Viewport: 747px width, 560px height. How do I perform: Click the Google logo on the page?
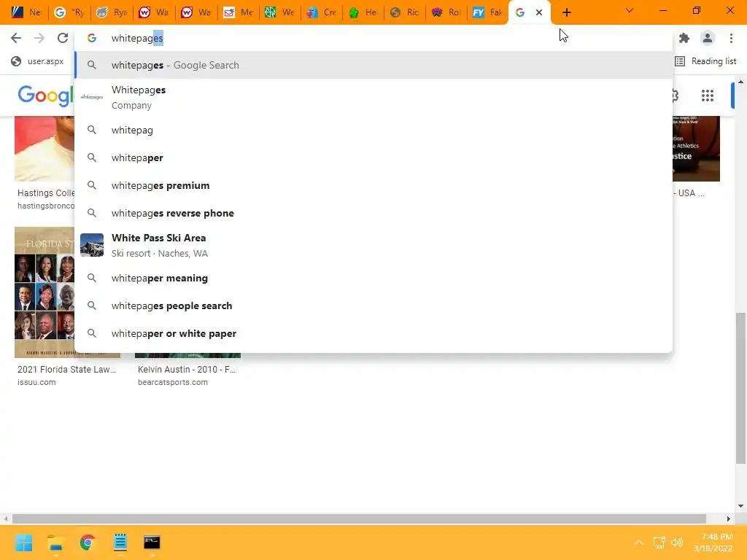[45, 96]
